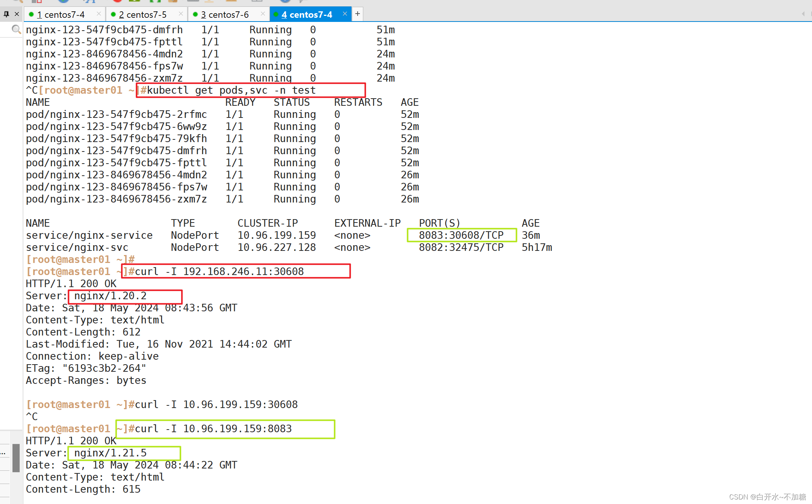Click the READY column header
Viewport: 812px width, 504px height.
pos(240,102)
